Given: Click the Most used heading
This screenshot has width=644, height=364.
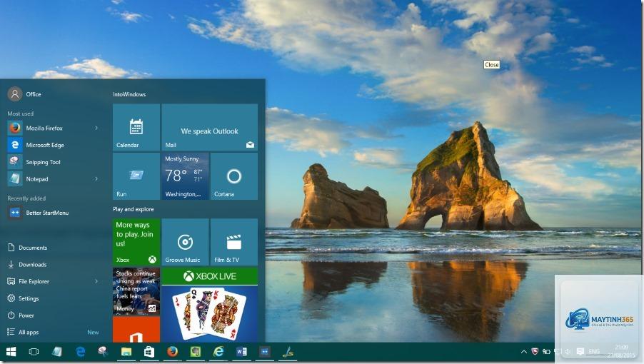Looking at the screenshot, I should (x=21, y=113).
